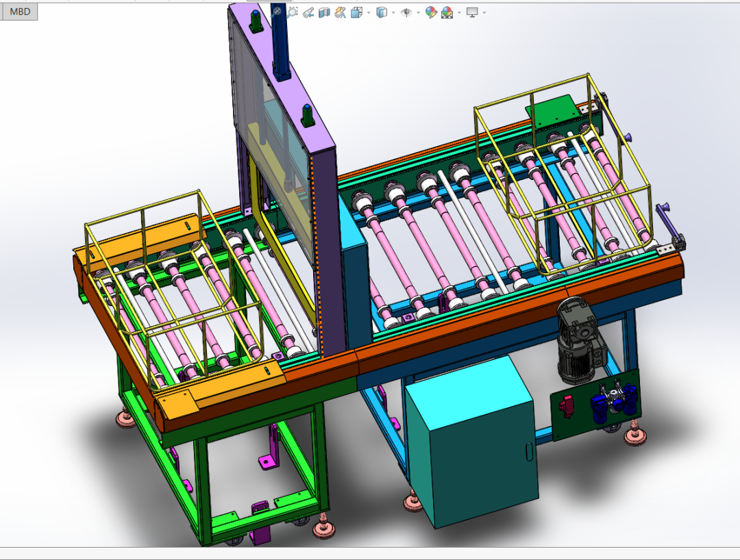Open the Apply Scene dropdown arrow
The image size is (740, 560).
click(x=458, y=12)
